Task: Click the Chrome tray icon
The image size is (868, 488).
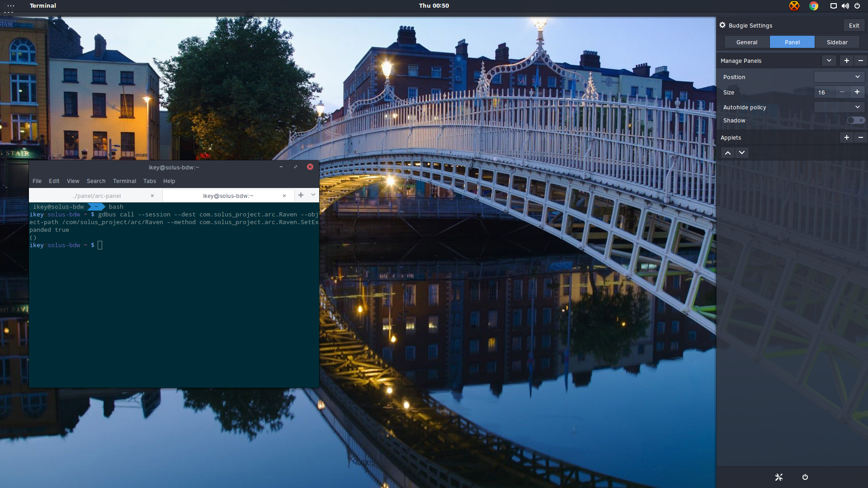Action: coord(814,6)
